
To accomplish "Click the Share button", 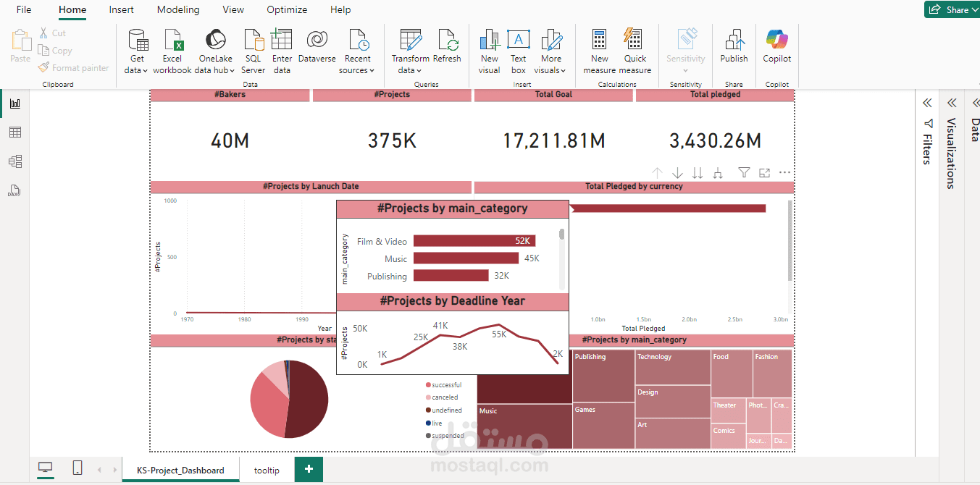I will click(951, 10).
